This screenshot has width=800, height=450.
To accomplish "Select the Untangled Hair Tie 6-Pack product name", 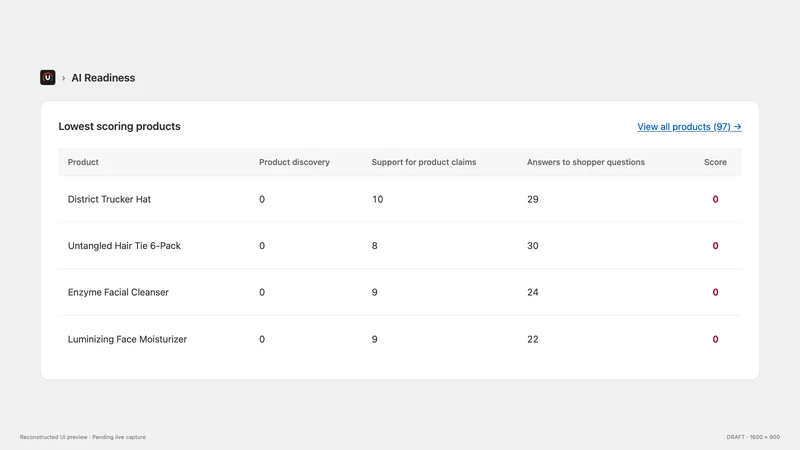I will 124,246.
